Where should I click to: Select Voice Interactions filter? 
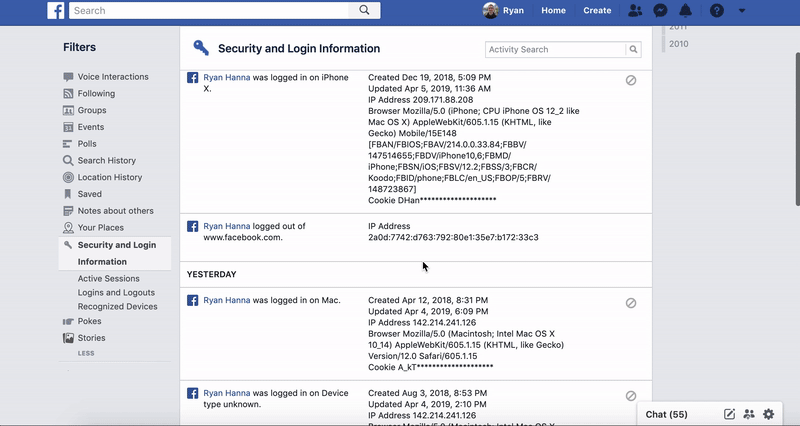113,77
